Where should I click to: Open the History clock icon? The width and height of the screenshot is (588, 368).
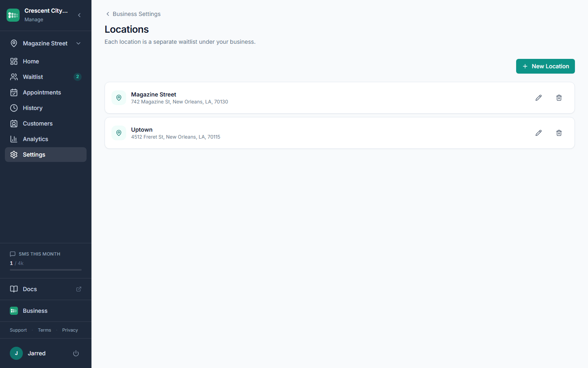click(14, 108)
